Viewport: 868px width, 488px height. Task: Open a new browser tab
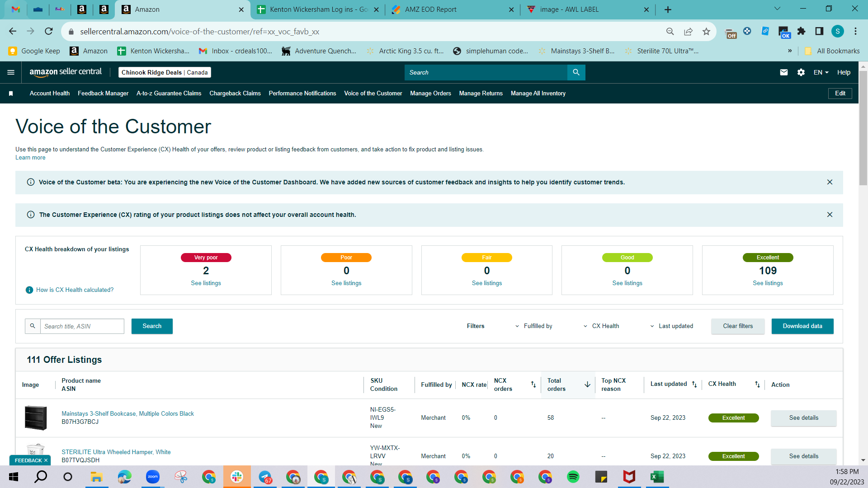point(668,9)
